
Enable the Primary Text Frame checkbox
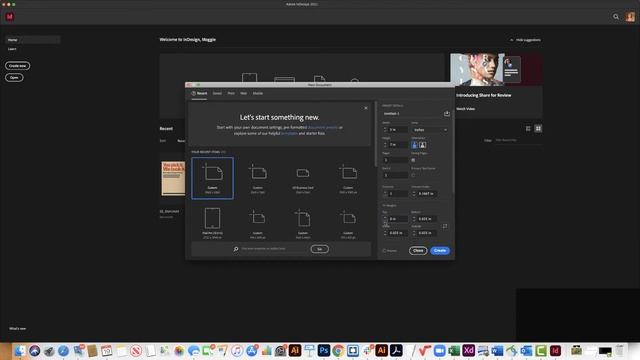[x=413, y=175]
